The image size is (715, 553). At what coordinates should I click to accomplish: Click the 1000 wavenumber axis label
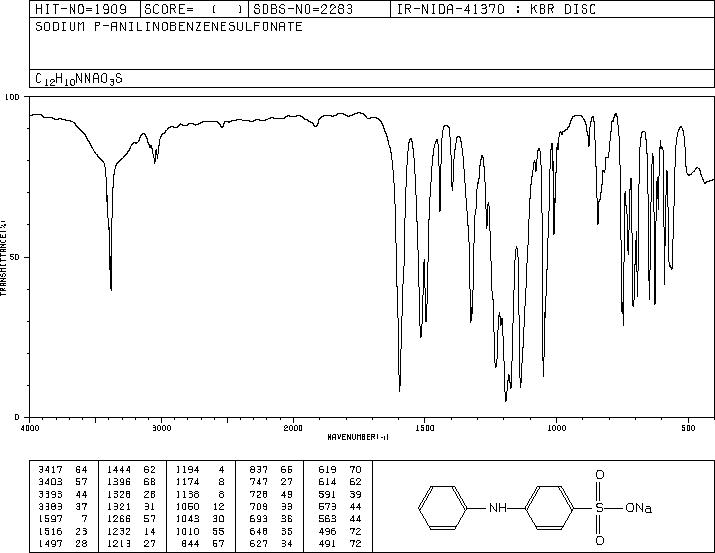click(x=556, y=428)
